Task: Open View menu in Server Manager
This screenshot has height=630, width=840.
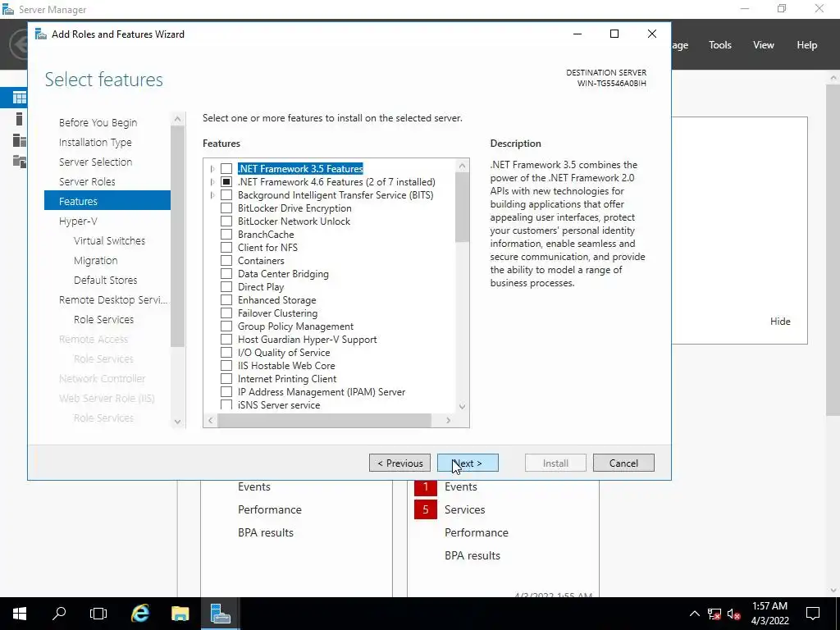Action: click(x=764, y=45)
